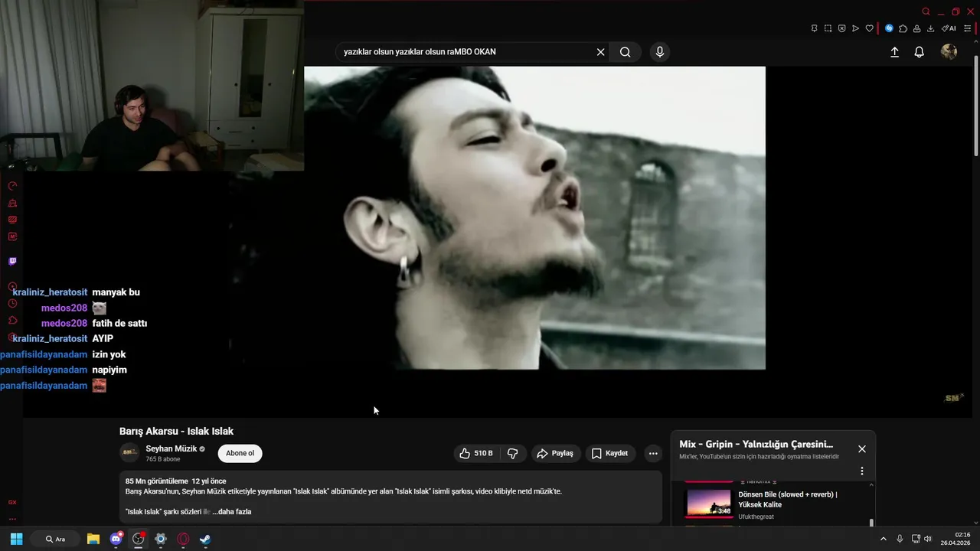Open Dönsen Bile (slowed + reverb) title
Viewport: 980px width, 551px height.
788,500
